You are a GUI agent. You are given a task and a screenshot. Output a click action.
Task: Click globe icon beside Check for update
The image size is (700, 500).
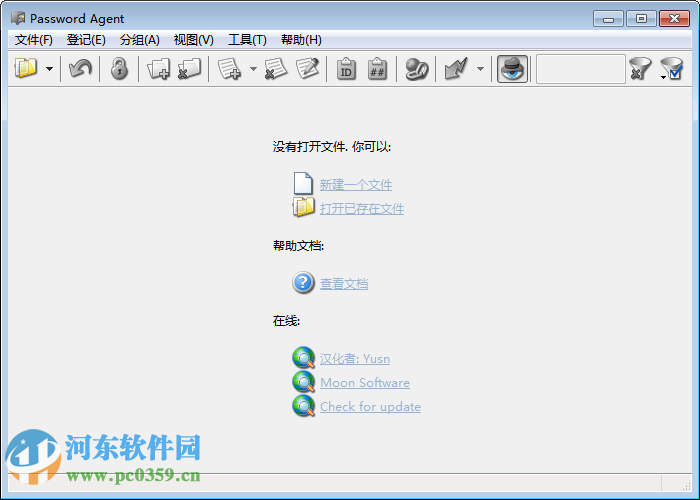(x=304, y=406)
